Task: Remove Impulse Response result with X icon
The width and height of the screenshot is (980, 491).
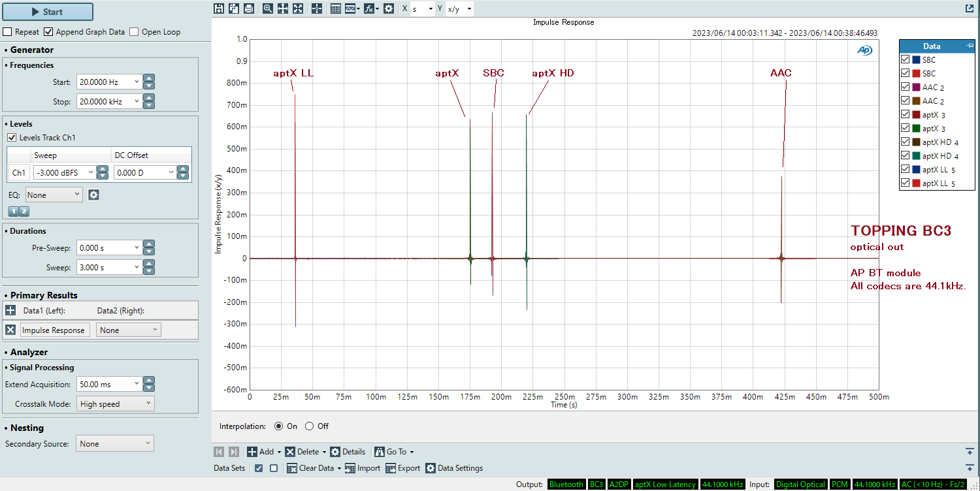Action: tap(10, 330)
